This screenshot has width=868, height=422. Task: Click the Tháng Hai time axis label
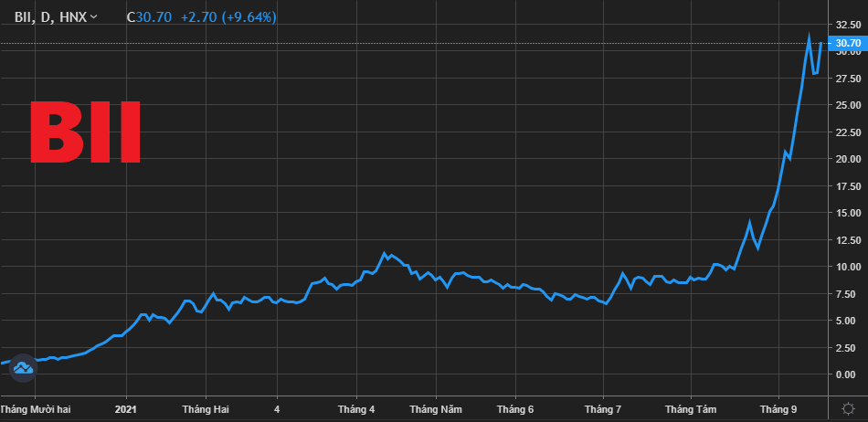coord(206,410)
